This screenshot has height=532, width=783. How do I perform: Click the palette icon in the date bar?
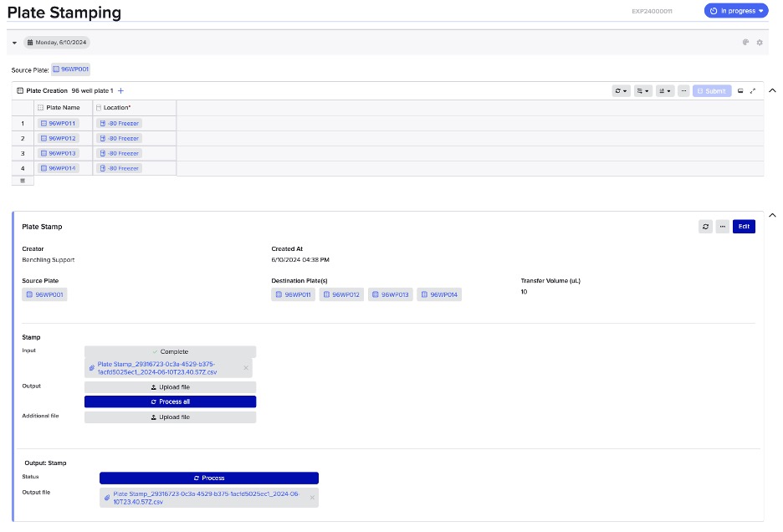point(745,43)
